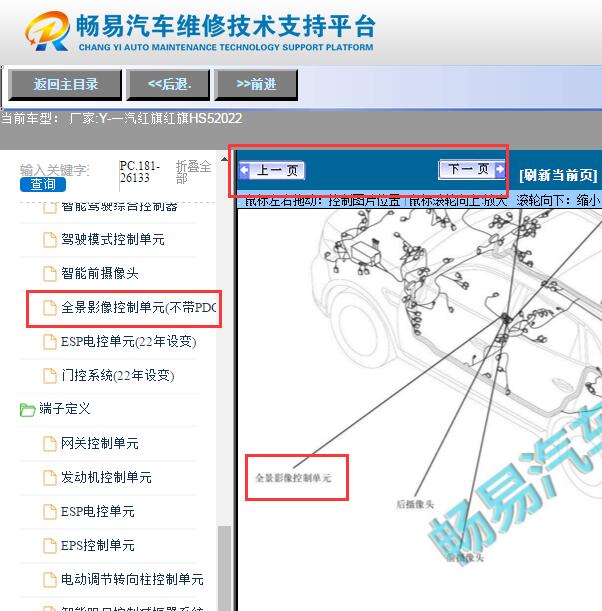The height and width of the screenshot is (611, 602).
Task: Open 网关控制单元 entry
Action: pos(100,443)
